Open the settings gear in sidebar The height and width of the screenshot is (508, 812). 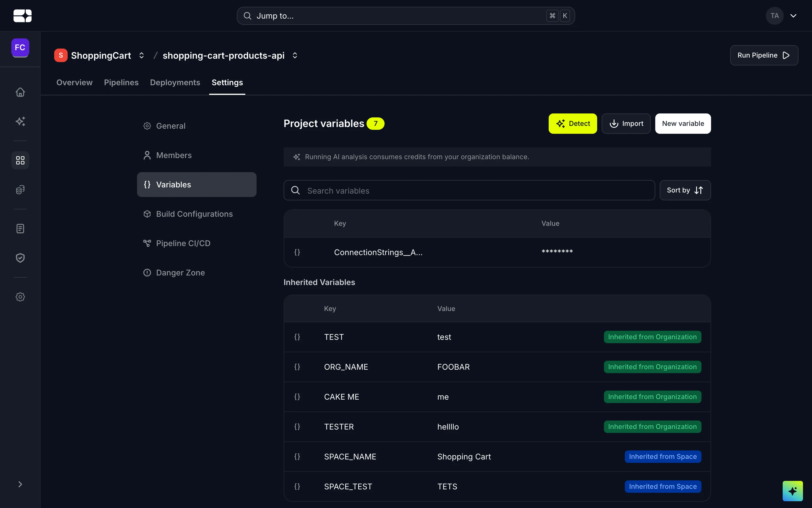tap(20, 297)
